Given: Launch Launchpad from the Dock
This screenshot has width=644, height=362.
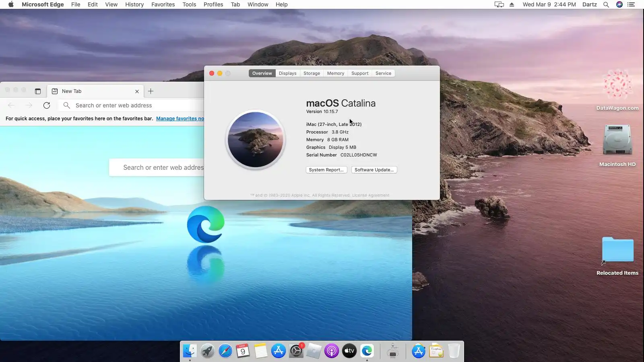Looking at the screenshot, I should (208, 351).
